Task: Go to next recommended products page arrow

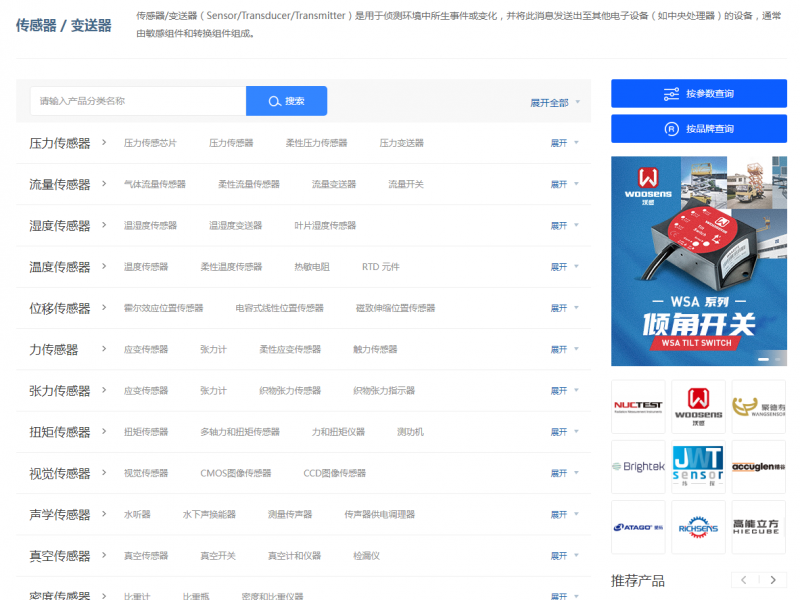Action: point(772,580)
